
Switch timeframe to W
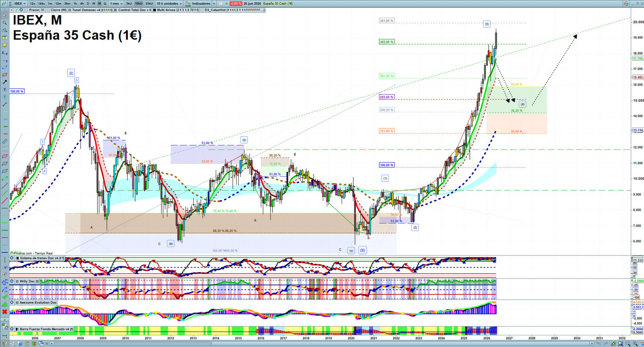93,3
